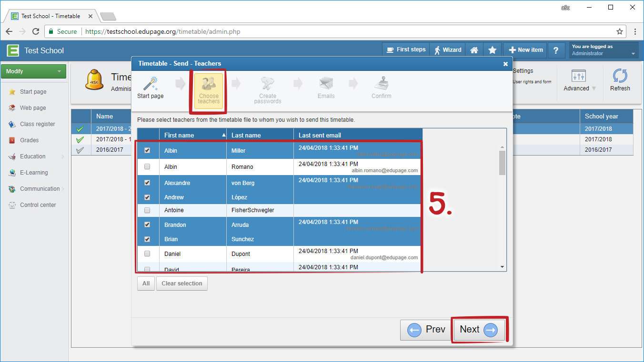This screenshot has height=362, width=644.
Task: Click the teacher list scrollbar down arrow
Action: [x=502, y=267]
